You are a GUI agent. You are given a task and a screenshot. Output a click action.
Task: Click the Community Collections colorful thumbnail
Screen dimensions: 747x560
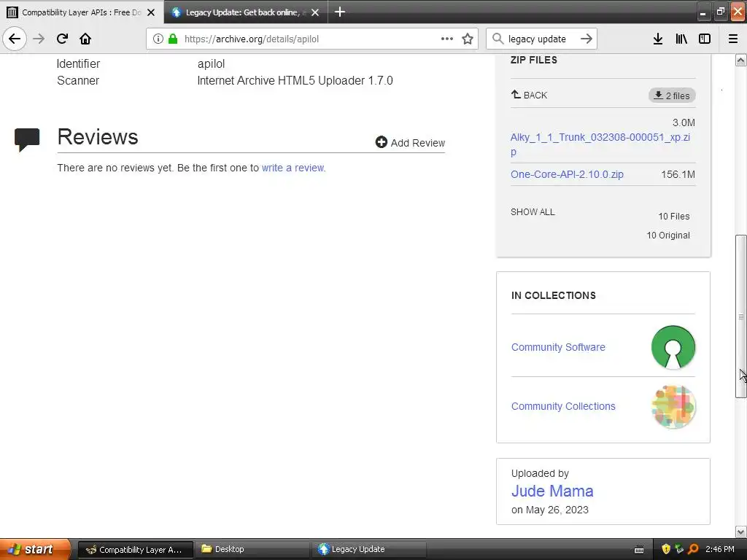(x=673, y=407)
